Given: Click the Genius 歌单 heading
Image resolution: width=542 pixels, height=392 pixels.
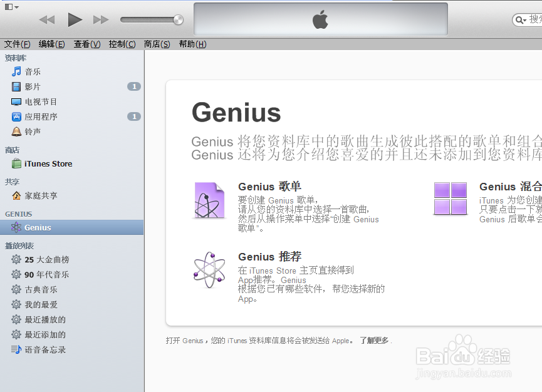Looking at the screenshot, I should [x=269, y=187].
